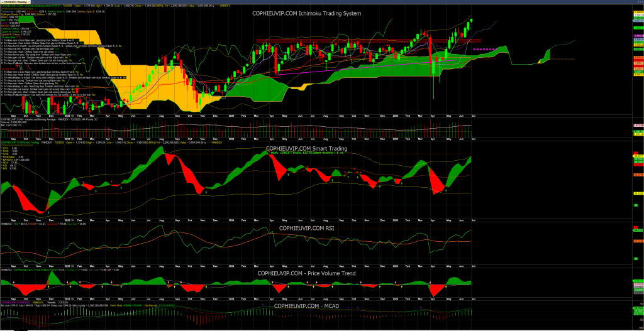Click the Close At Chikou value
644x331 pixels.
pyautogui.click(x=25, y=29)
